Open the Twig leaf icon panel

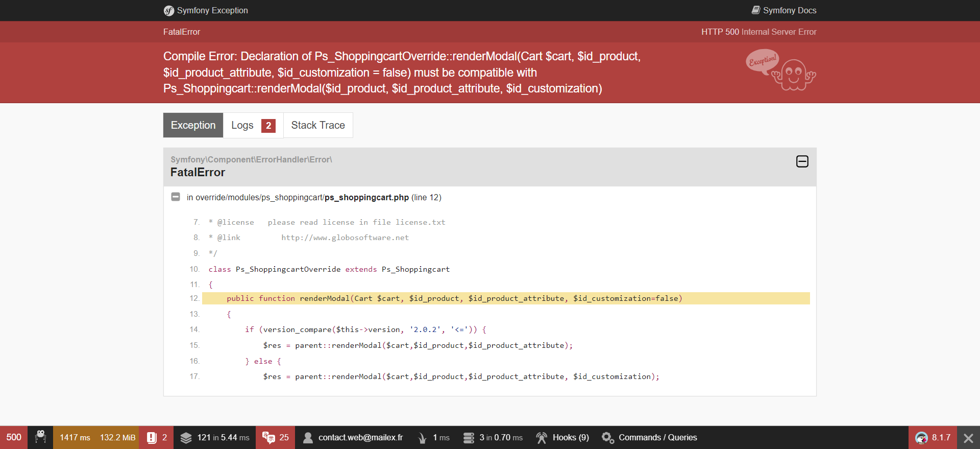(422, 438)
